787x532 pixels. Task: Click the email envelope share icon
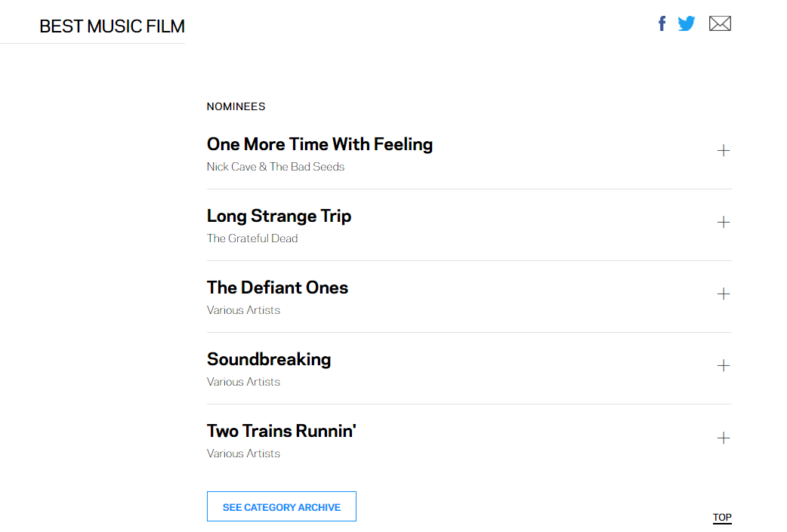point(720,24)
